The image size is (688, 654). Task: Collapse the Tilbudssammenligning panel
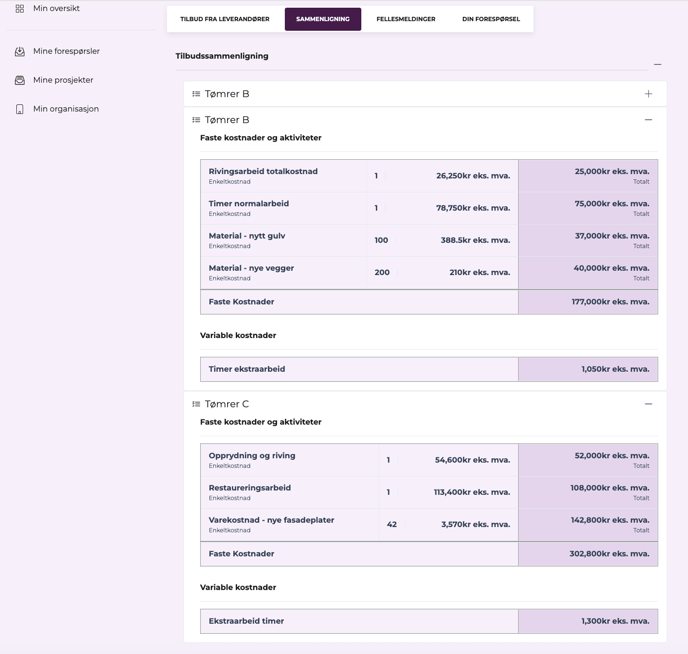click(657, 64)
